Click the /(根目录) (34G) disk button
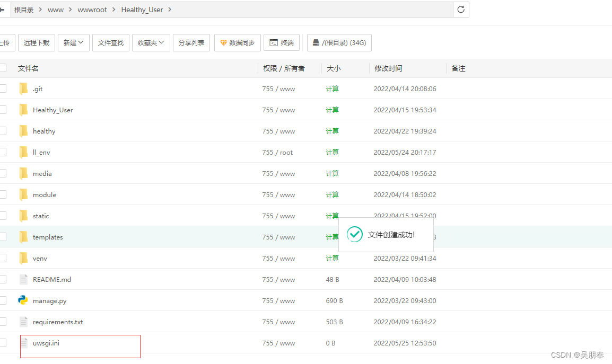Viewport: 612px width, 364px height. click(339, 42)
